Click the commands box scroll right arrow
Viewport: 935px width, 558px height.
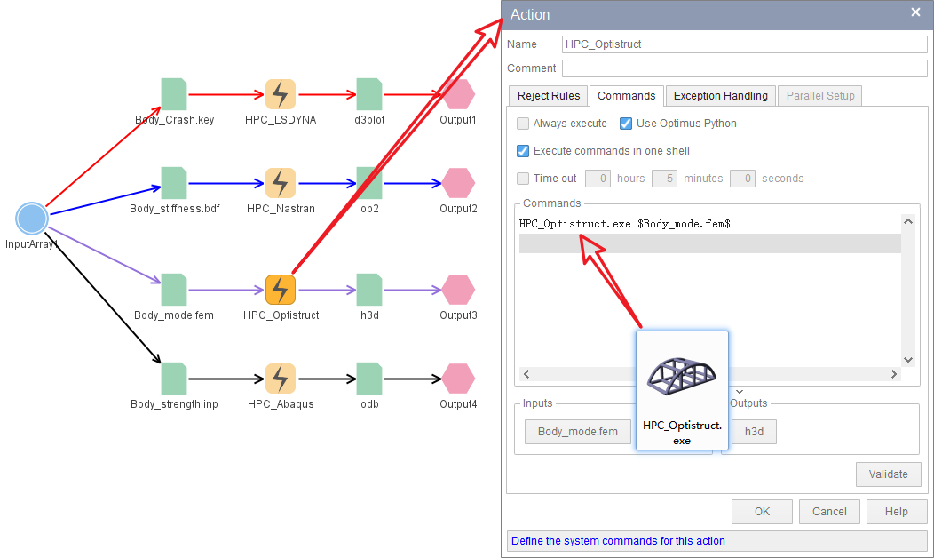pyautogui.click(x=894, y=374)
